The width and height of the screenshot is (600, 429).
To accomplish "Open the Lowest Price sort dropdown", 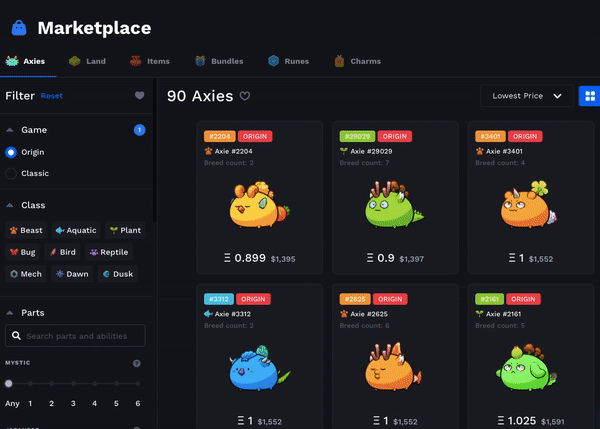I will [x=527, y=96].
